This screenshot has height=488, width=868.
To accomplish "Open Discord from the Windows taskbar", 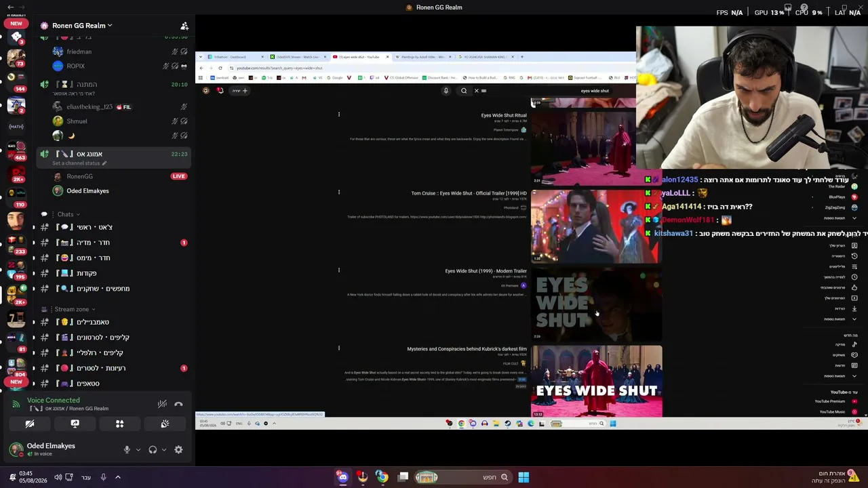I will pos(343,477).
